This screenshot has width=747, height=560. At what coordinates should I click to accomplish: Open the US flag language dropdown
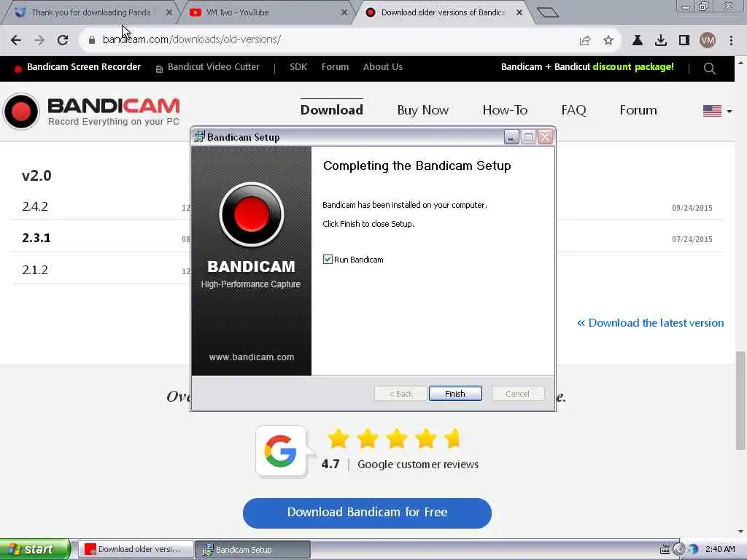tap(717, 111)
